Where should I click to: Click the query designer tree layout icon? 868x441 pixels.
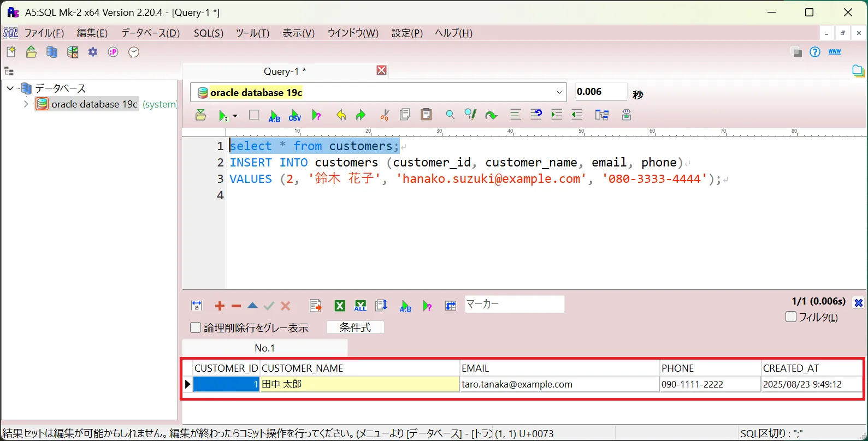pyautogui.click(x=601, y=115)
